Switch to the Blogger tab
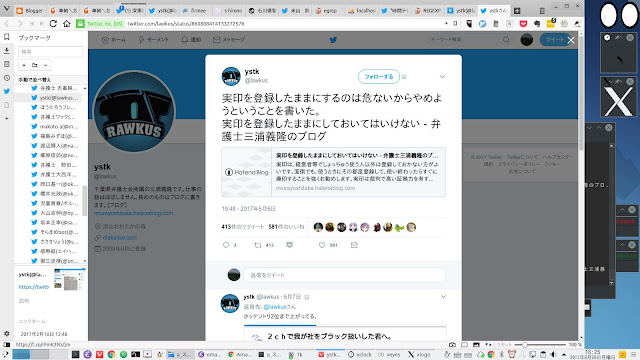Image resolution: width=640 pixels, height=360 pixels. (x=30, y=11)
